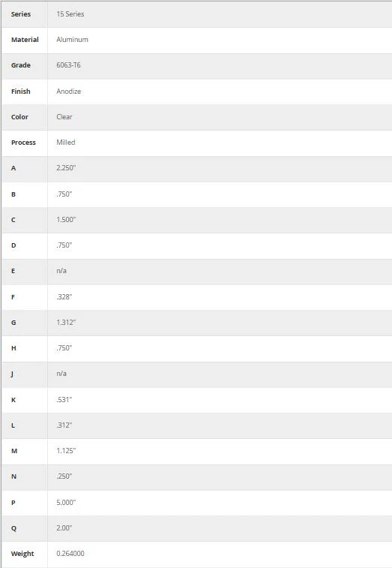This screenshot has width=392, height=568.
Task: Select dimension M value 1.125"
Action: [66, 451]
